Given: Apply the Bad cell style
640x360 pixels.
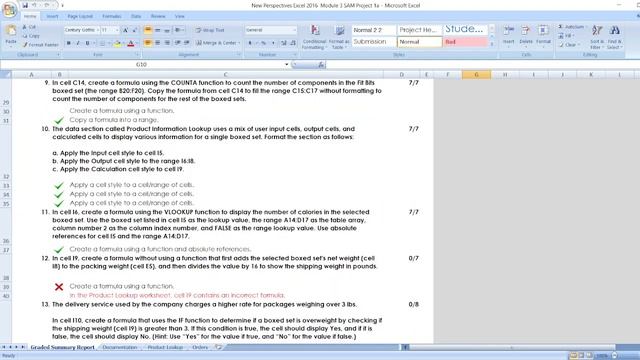Looking at the screenshot, I should point(465,42).
